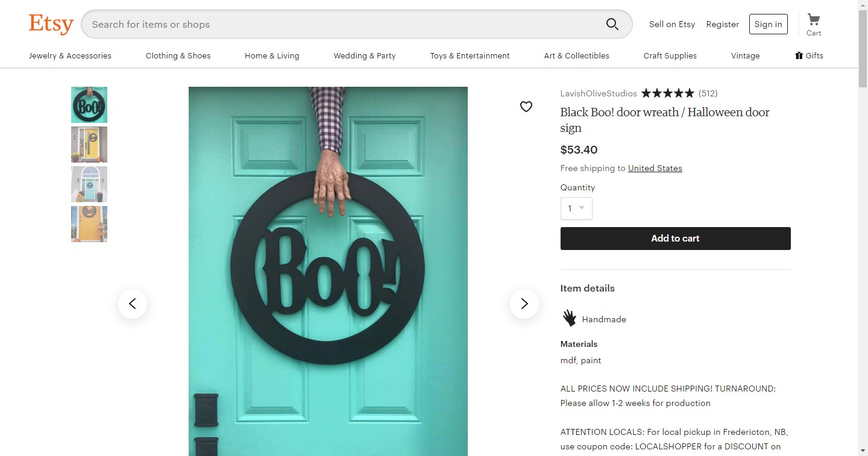The height and width of the screenshot is (456, 868).
Task: Open the Home & Living category
Action: point(272,55)
